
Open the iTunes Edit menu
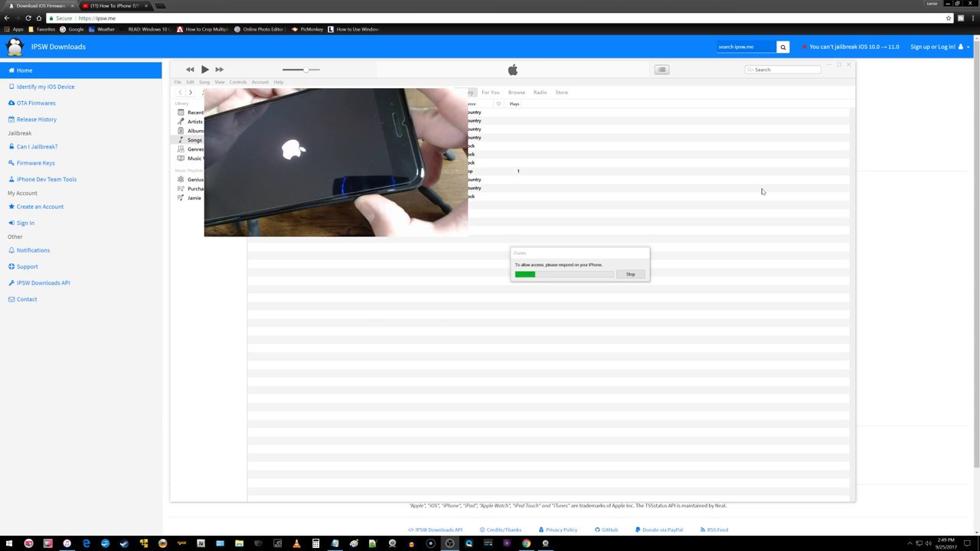(190, 82)
